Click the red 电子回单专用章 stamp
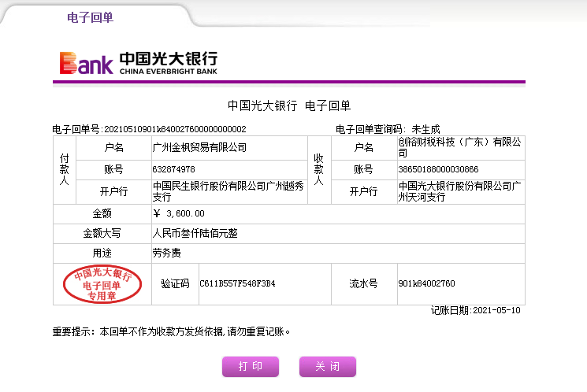This screenshot has width=587, height=392. click(x=102, y=284)
